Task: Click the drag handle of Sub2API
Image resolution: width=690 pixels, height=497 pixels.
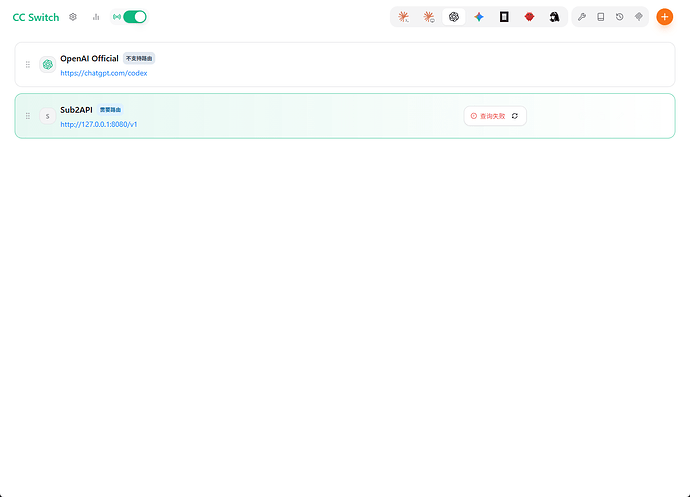Action: tap(28, 116)
